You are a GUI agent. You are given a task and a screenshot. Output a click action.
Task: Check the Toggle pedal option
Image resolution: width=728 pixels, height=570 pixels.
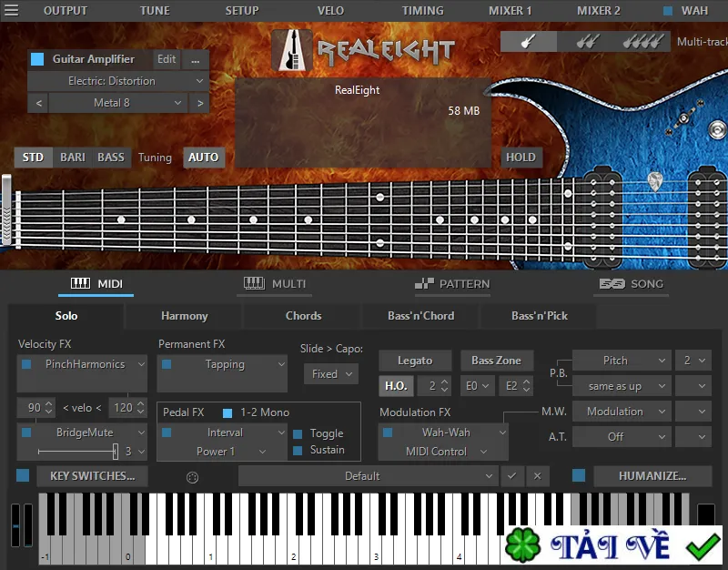pos(298,434)
